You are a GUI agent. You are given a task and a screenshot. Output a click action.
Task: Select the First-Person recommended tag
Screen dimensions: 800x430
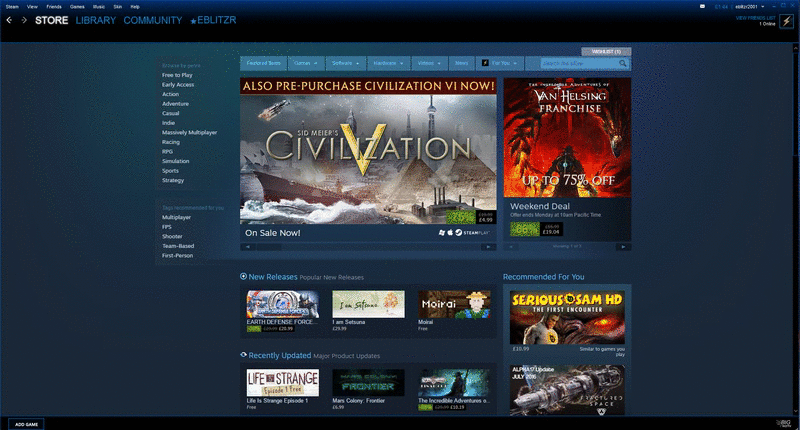click(178, 256)
